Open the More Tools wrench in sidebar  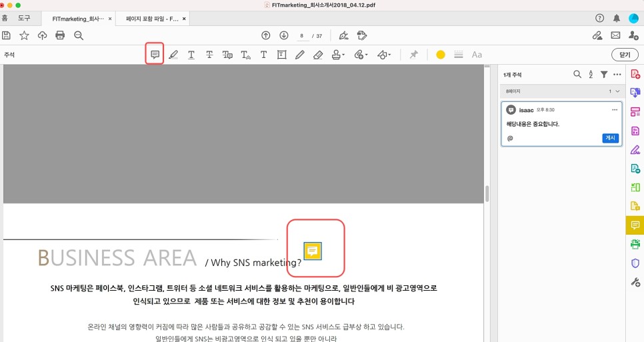click(635, 281)
